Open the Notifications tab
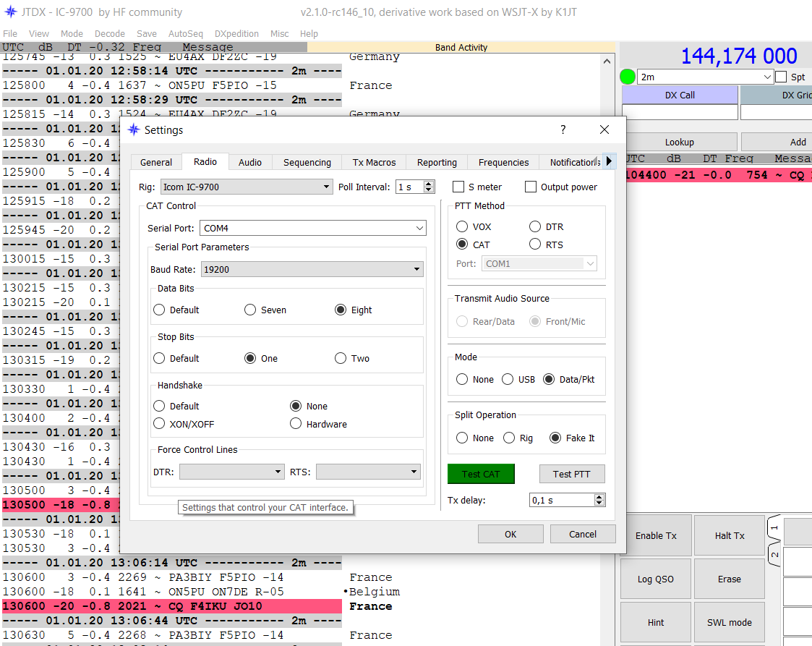Screen dimensions: 812x646 pyautogui.click(x=570, y=163)
